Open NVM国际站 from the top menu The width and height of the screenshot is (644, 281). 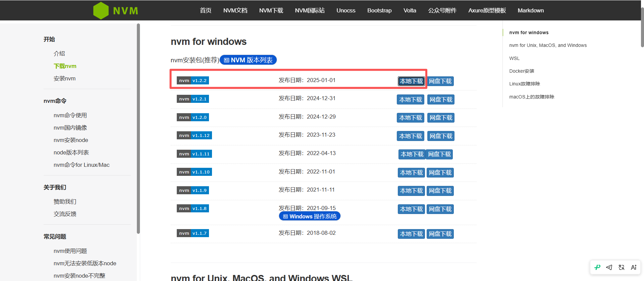coord(310,10)
